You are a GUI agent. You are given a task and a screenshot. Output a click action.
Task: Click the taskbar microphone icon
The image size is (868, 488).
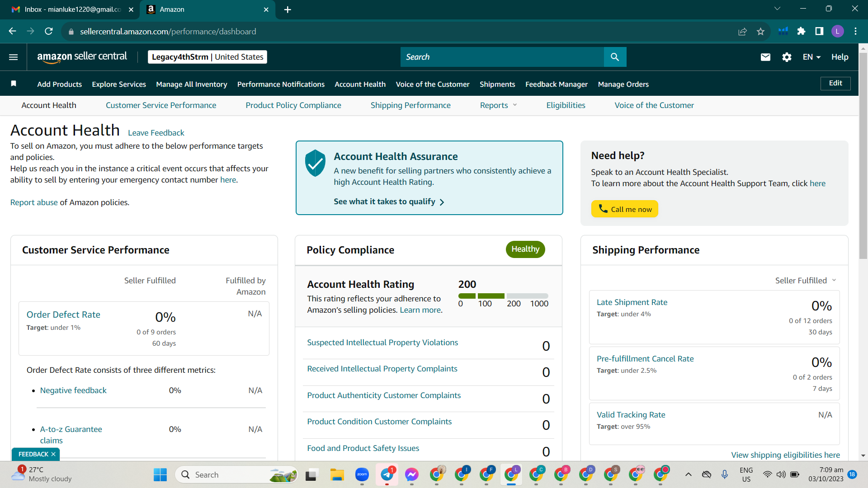tap(724, 474)
